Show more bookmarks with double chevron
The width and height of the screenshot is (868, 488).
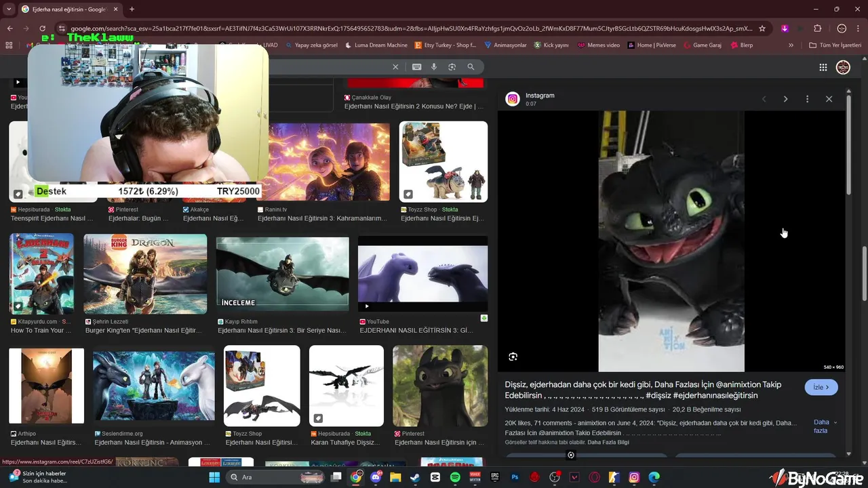791,45
